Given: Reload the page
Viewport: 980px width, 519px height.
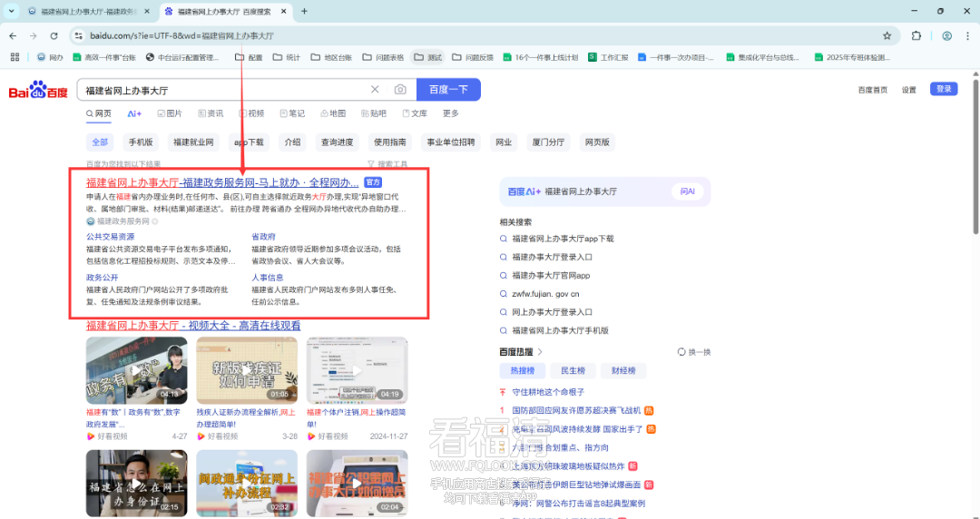Looking at the screenshot, I should pyautogui.click(x=54, y=36).
